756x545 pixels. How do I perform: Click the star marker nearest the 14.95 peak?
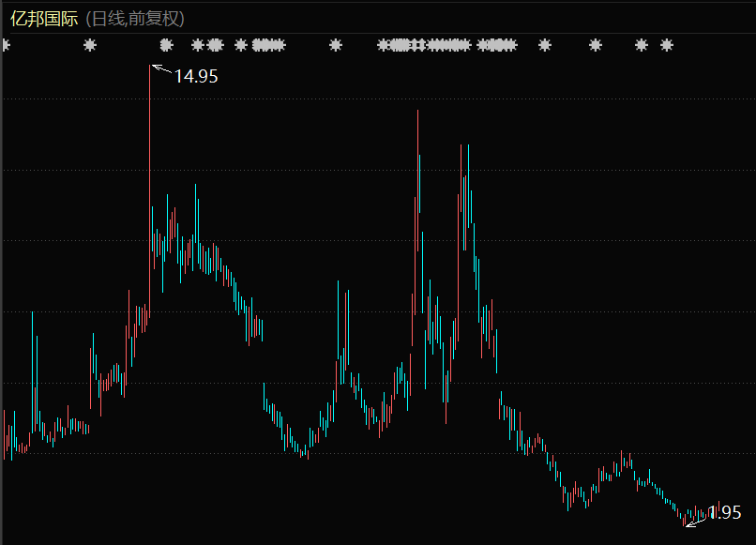coord(167,45)
